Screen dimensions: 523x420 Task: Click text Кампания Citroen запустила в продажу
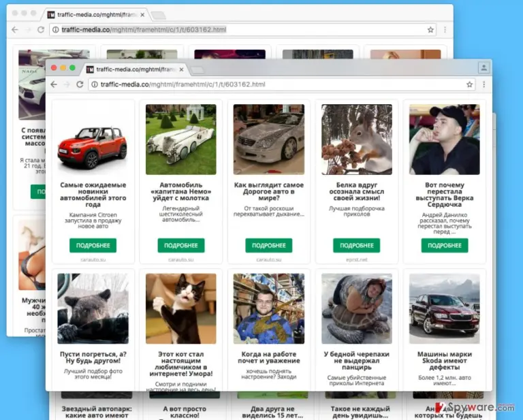(x=93, y=221)
